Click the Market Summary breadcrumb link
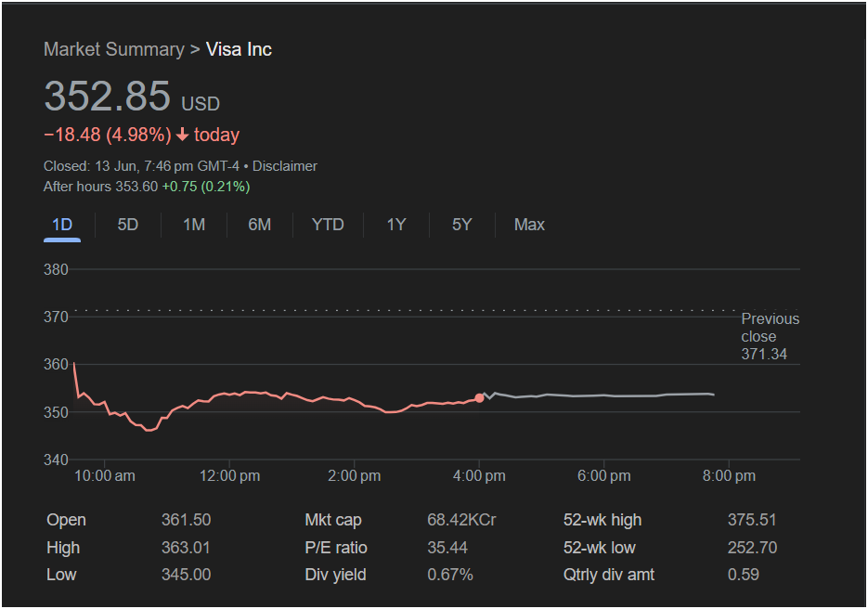The image size is (868, 609). [114, 49]
